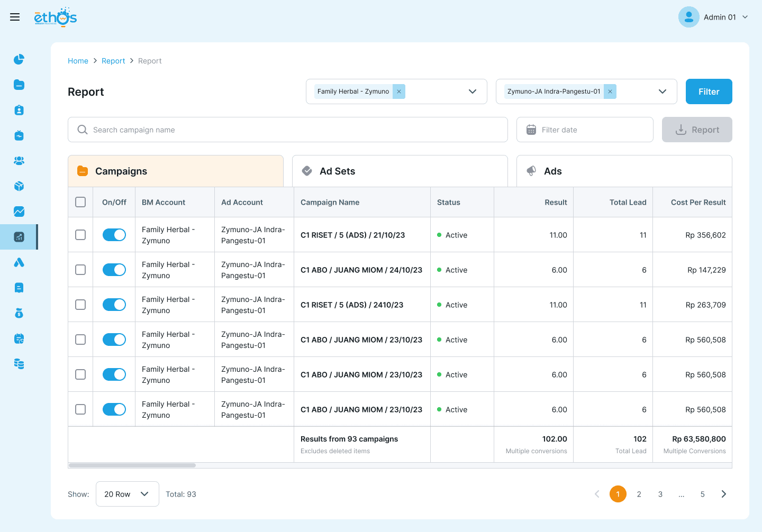Open the active bar-chart report sidebar icon
Screen dimensions: 762x532
(19, 237)
